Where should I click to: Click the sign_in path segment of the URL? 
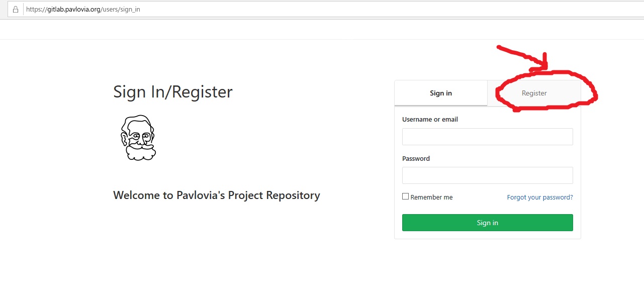[x=130, y=9]
